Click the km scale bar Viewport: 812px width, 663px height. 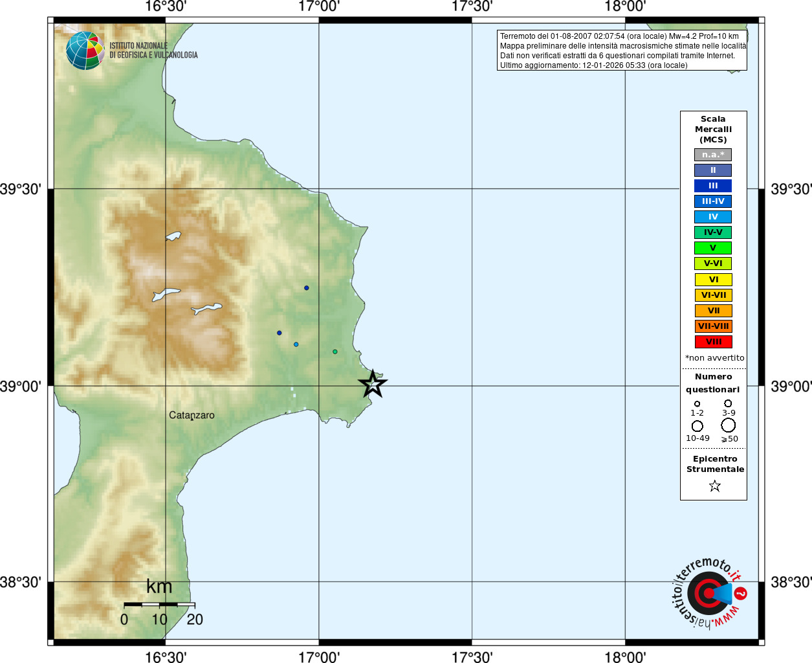coord(159,604)
